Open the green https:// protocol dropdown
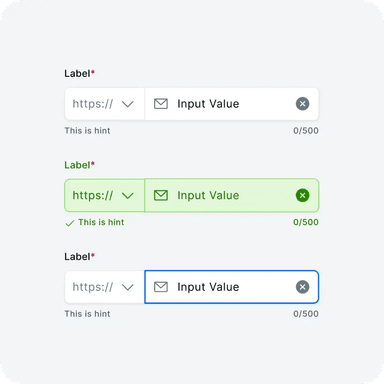The image size is (384, 384). click(x=104, y=195)
